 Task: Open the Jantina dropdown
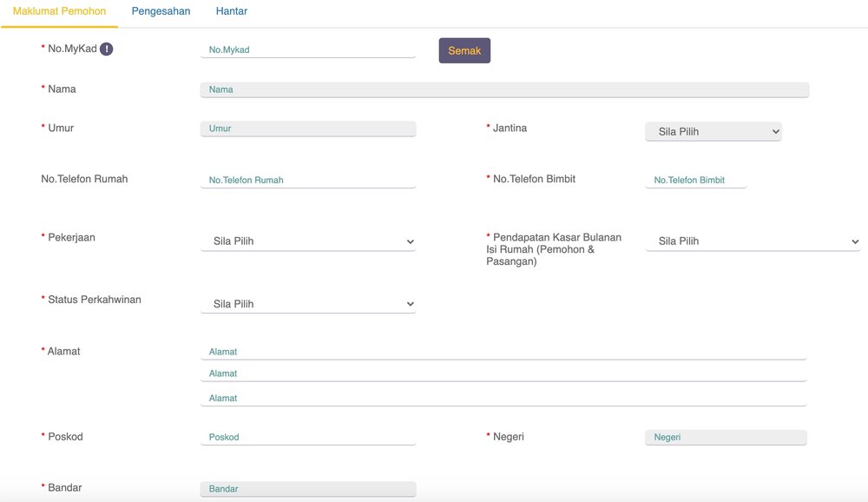(x=712, y=130)
